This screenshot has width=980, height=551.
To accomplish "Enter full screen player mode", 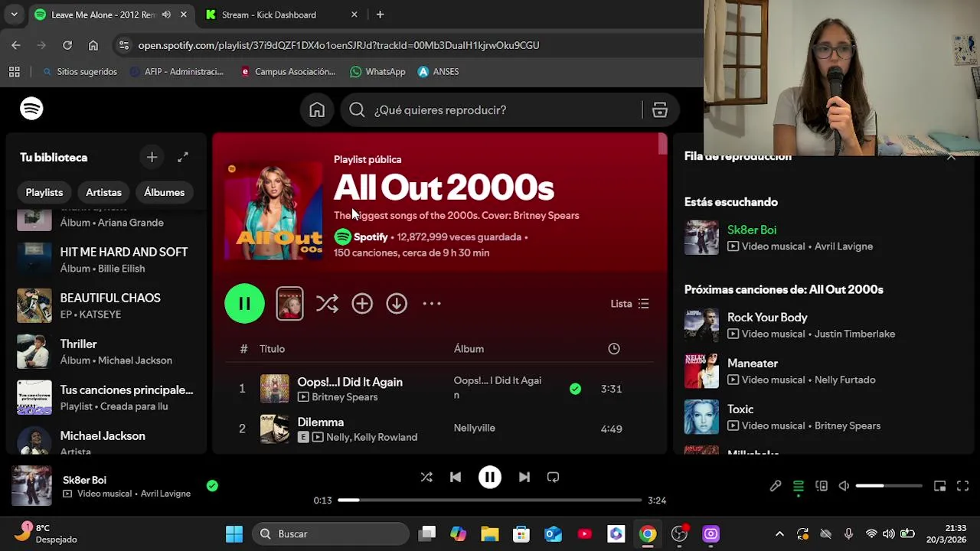I will 963,486.
